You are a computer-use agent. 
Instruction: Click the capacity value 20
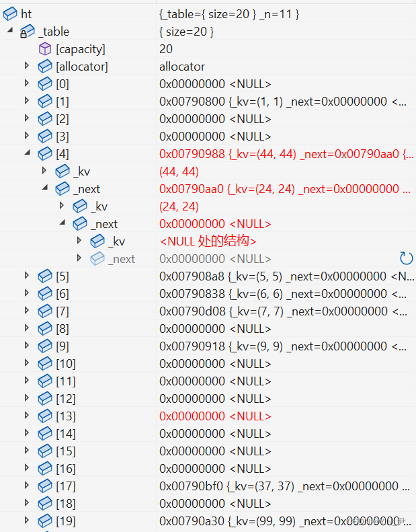pos(166,49)
